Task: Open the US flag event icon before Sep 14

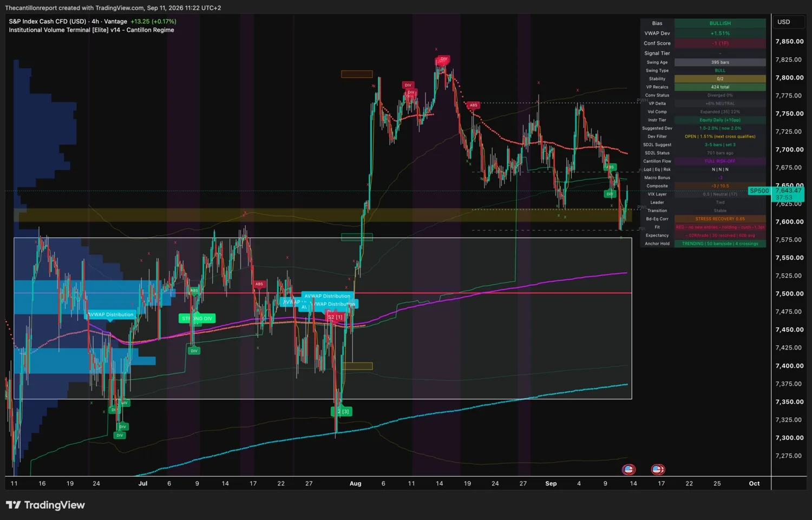Action: click(628, 469)
